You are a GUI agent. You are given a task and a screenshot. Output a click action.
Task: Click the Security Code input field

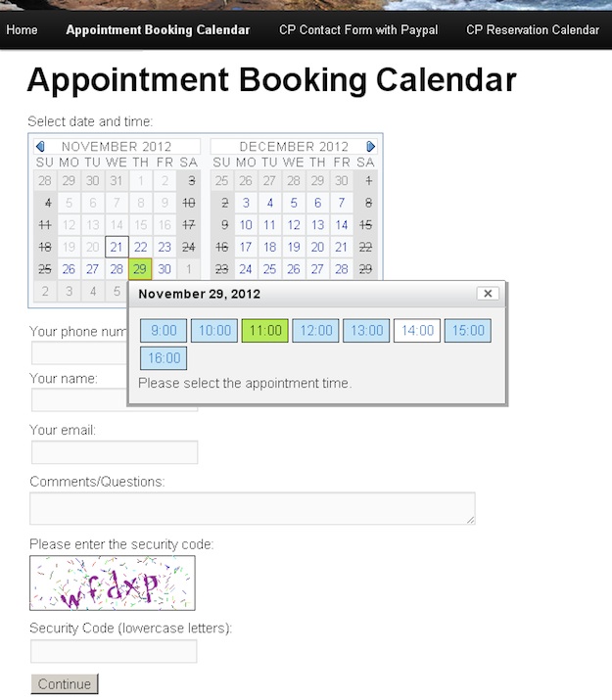click(114, 651)
